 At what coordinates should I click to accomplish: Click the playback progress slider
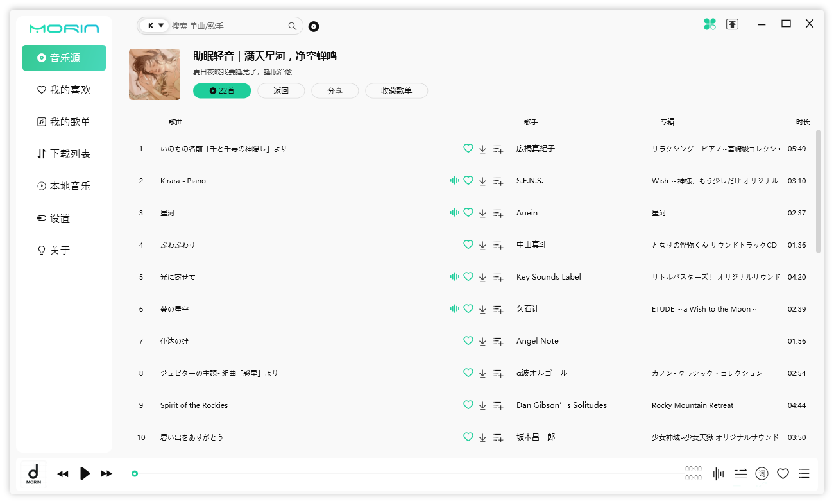(135, 473)
